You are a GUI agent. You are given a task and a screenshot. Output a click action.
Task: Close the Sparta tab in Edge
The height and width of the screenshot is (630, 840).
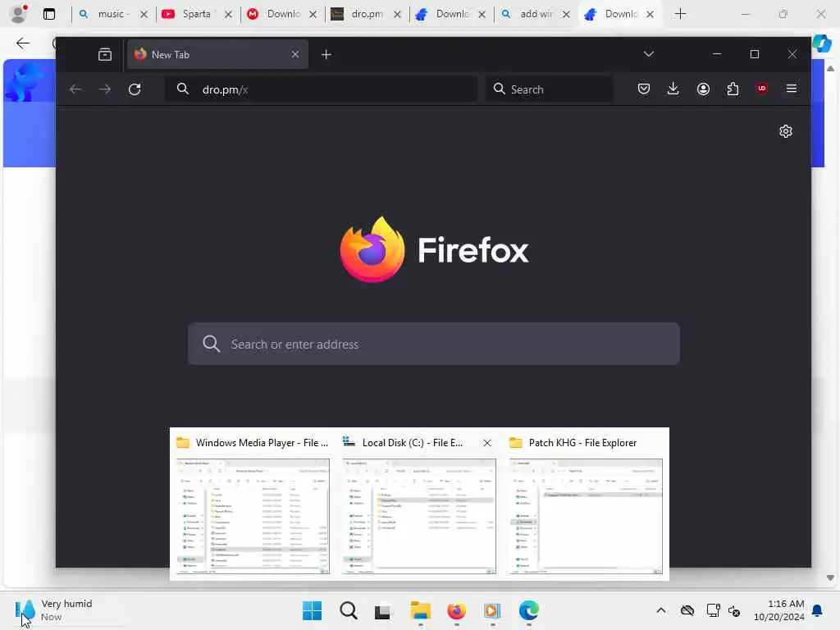tap(228, 15)
